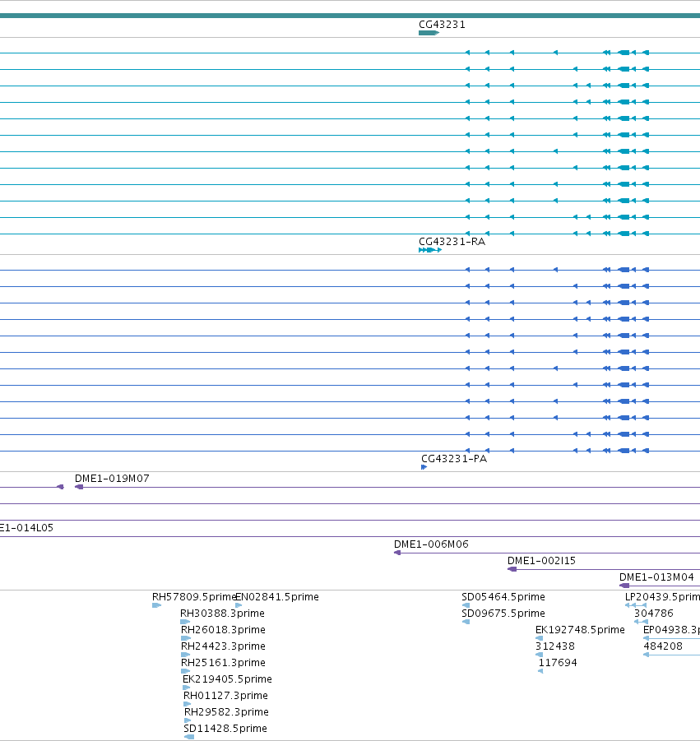The image size is (700, 741).
Task: Select the RH30388.3prime arrow glyph
Action: (x=185, y=622)
